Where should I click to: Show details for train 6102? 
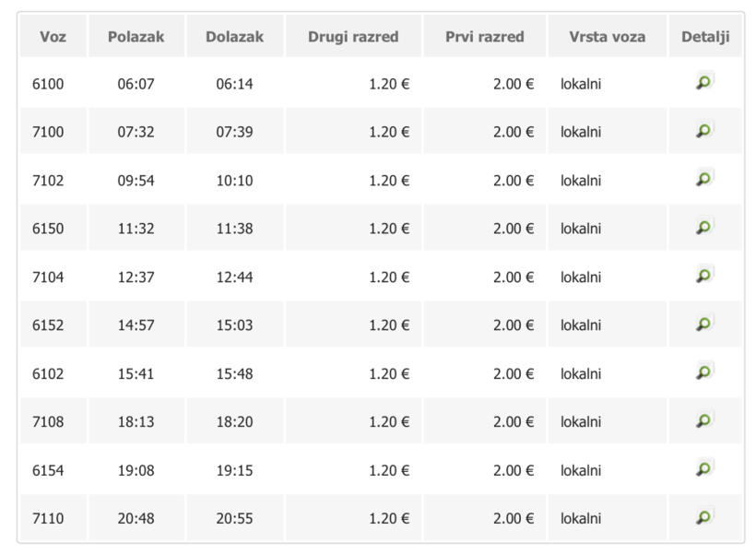(704, 371)
